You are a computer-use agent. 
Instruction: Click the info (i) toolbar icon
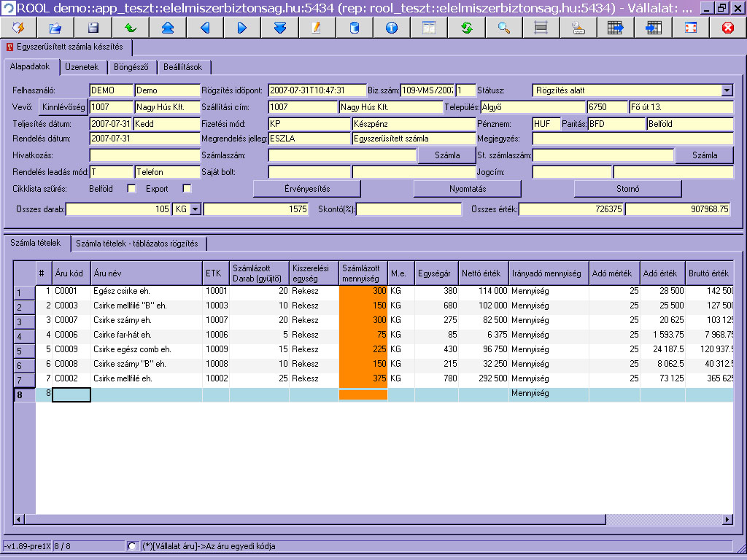pos(392,28)
